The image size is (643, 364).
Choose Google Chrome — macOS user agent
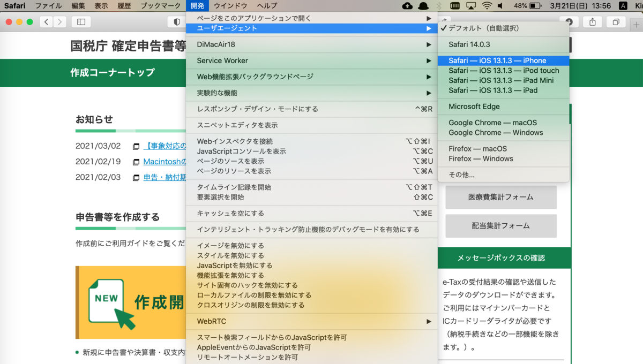(x=504, y=123)
